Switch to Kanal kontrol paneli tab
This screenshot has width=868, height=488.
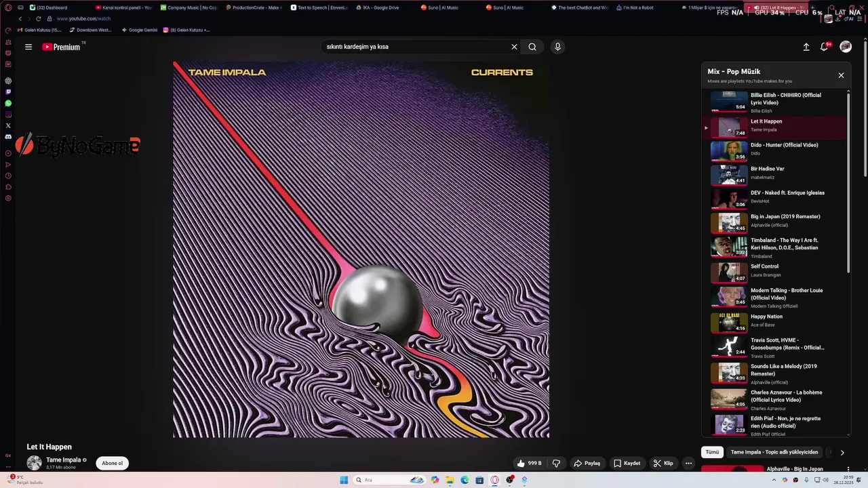coord(123,7)
